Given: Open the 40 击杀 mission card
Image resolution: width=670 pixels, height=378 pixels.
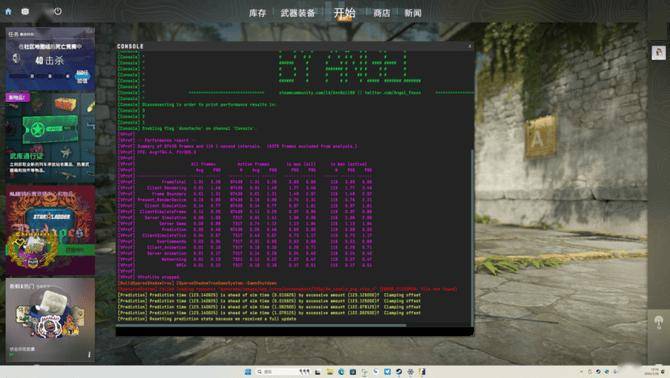Looking at the screenshot, I should (50, 59).
